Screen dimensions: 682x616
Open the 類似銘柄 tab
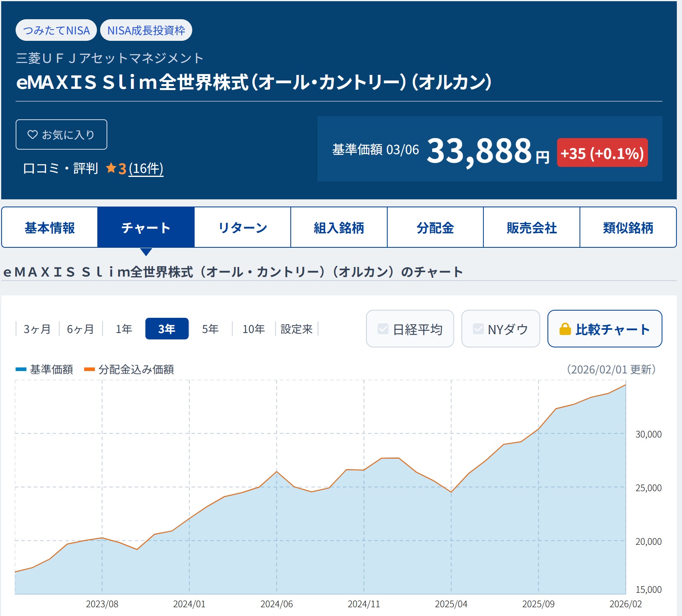628,227
